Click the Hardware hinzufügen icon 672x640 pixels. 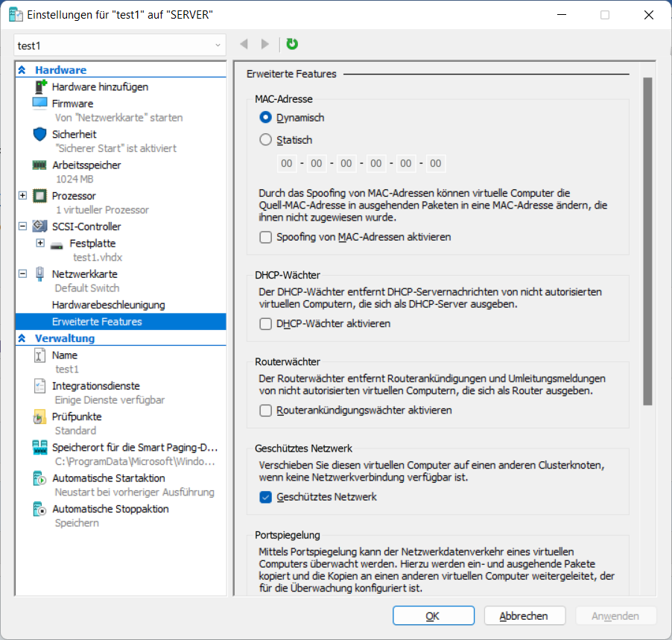click(40, 86)
